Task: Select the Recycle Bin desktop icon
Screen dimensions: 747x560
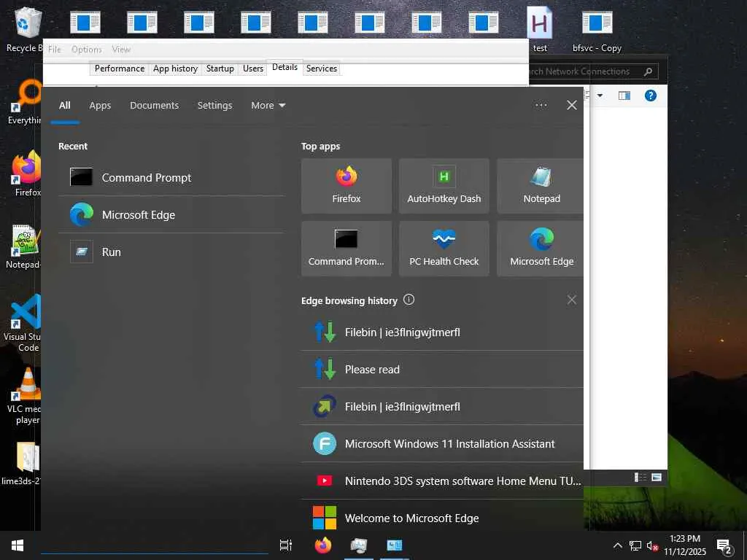Action: pos(25,29)
